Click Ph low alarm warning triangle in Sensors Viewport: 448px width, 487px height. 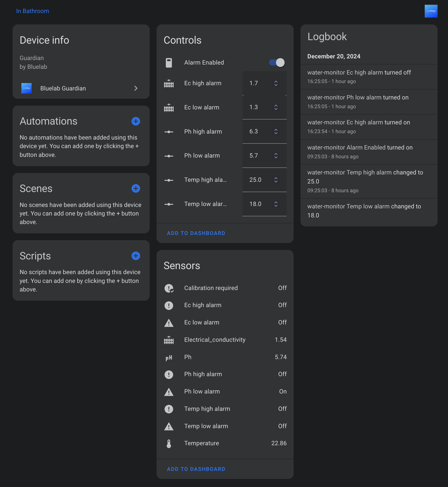tap(169, 392)
